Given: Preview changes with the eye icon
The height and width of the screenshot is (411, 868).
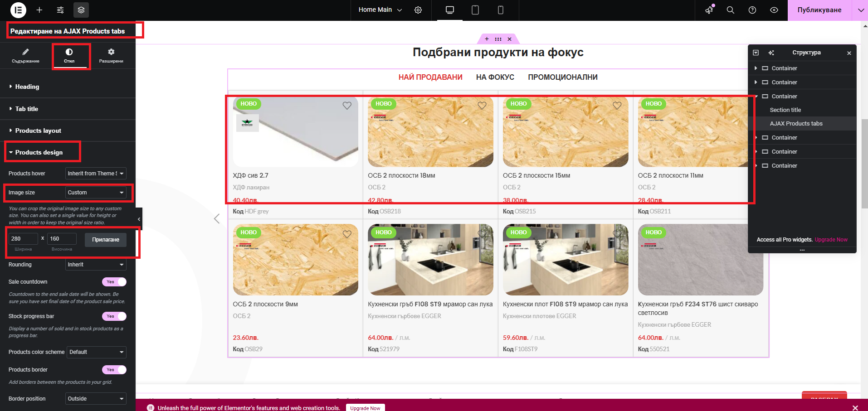Looking at the screenshot, I should point(774,10).
